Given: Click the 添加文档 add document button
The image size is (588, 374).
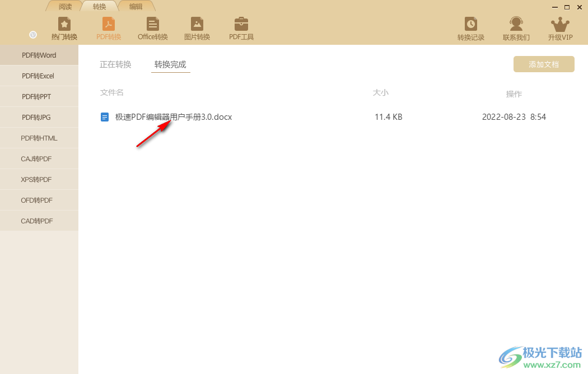Looking at the screenshot, I should [x=544, y=64].
